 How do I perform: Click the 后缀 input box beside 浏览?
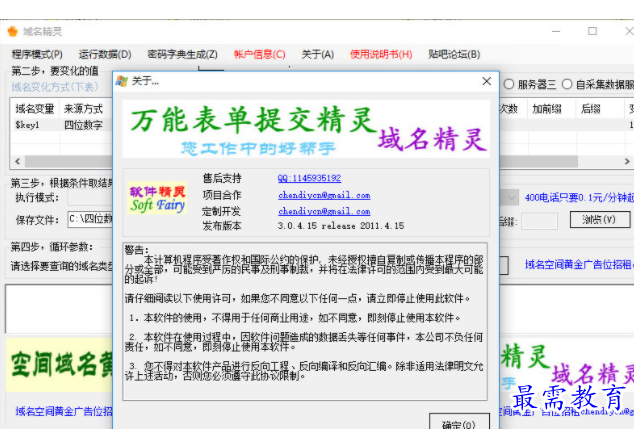[x=539, y=221]
